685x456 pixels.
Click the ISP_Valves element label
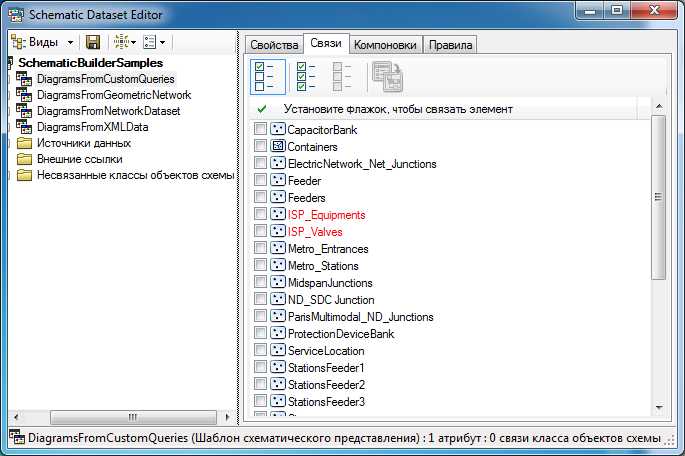coord(314,232)
